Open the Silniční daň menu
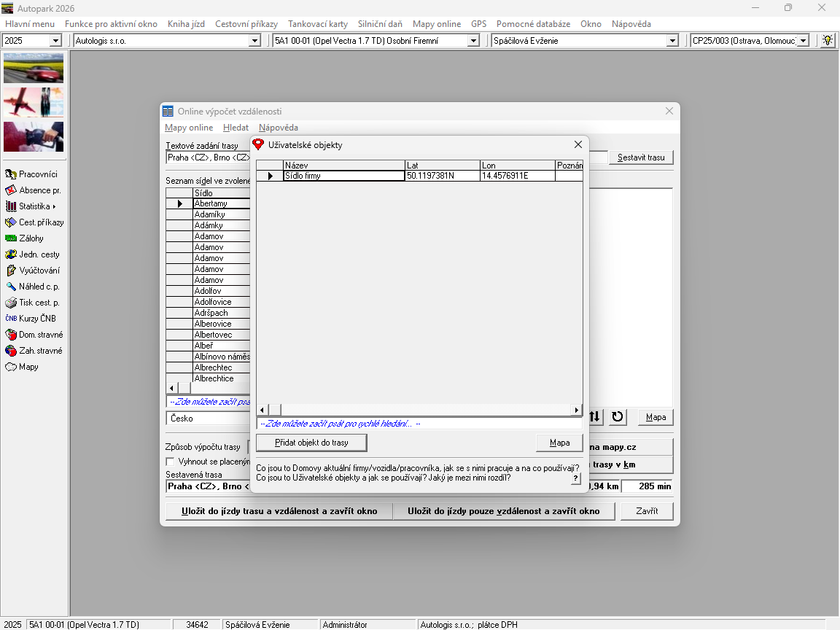840x630 pixels. [x=380, y=24]
